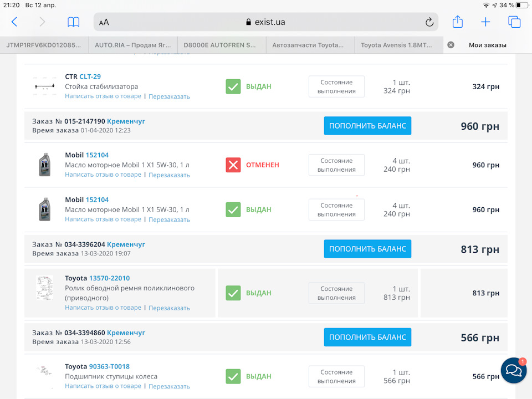
Task: Top up balance for order 034-3396204
Action: tap(367, 249)
